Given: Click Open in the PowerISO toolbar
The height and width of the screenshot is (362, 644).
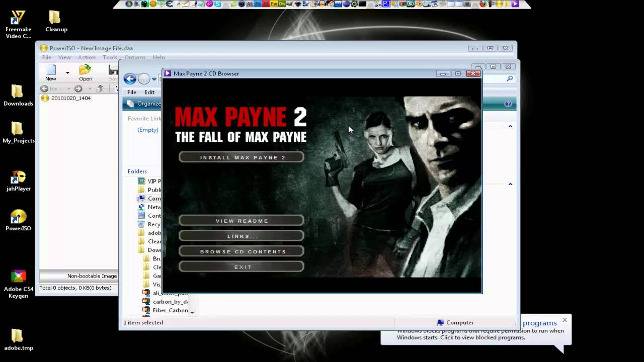Looking at the screenshot, I should 86,73.
